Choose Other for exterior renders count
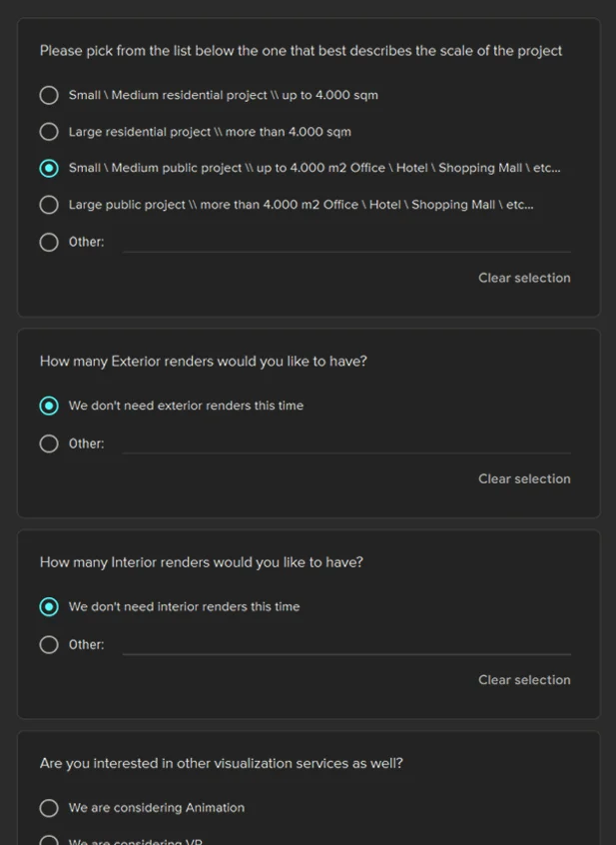The image size is (616, 845). pyautogui.click(x=49, y=443)
